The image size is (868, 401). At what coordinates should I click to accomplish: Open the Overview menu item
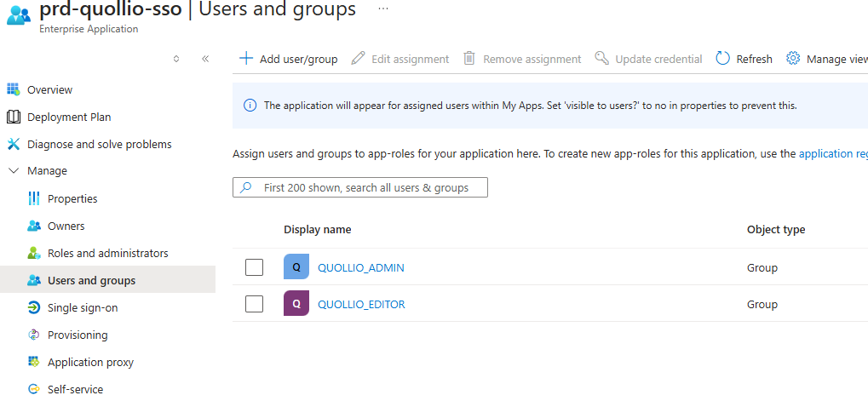(49, 89)
